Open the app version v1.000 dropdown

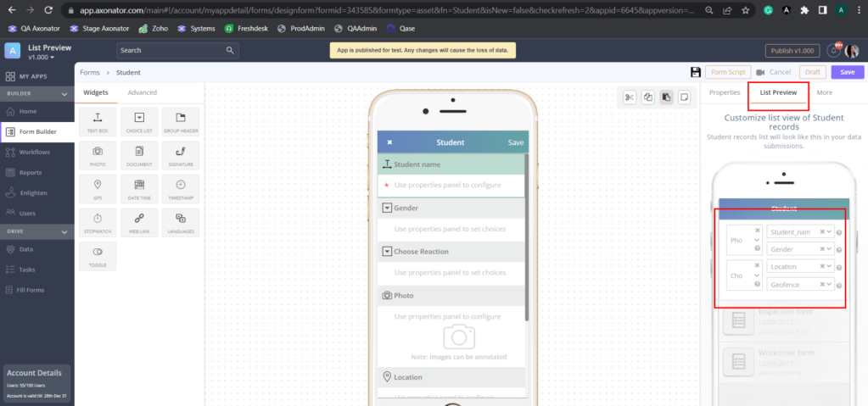tap(41, 58)
